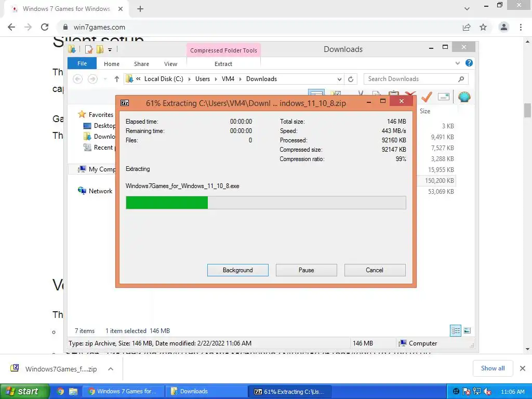The height and width of the screenshot is (399, 532).
Task: Expand the VM4 breadcrumb arrow
Action: click(x=240, y=79)
